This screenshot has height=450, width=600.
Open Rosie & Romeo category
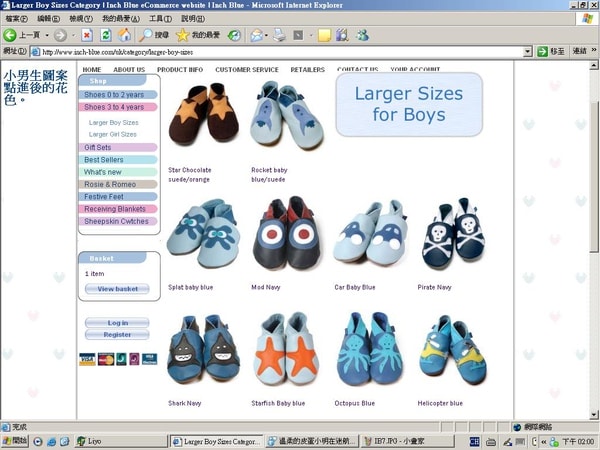click(x=118, y=184)
